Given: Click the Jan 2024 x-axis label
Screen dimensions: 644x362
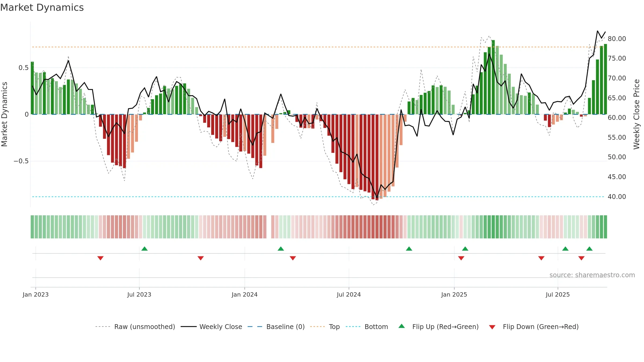Looking at the screenshot, I should 245,294.
